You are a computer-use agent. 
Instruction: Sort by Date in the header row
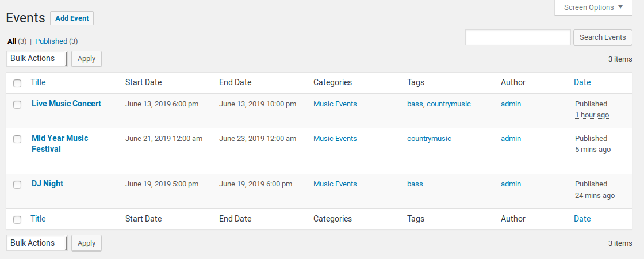point(582,82)
